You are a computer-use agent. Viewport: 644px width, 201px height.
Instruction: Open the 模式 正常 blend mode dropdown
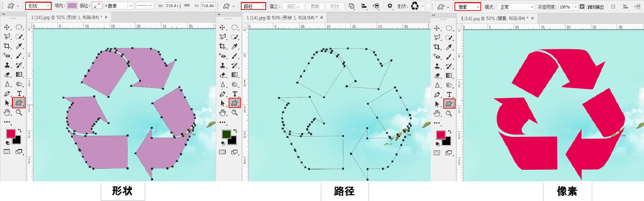coord(516,7)
